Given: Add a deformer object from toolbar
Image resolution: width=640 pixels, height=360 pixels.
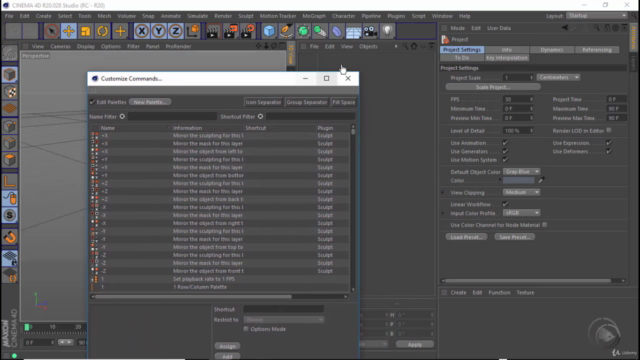Looking at the screenshot, I should [337, 31].
